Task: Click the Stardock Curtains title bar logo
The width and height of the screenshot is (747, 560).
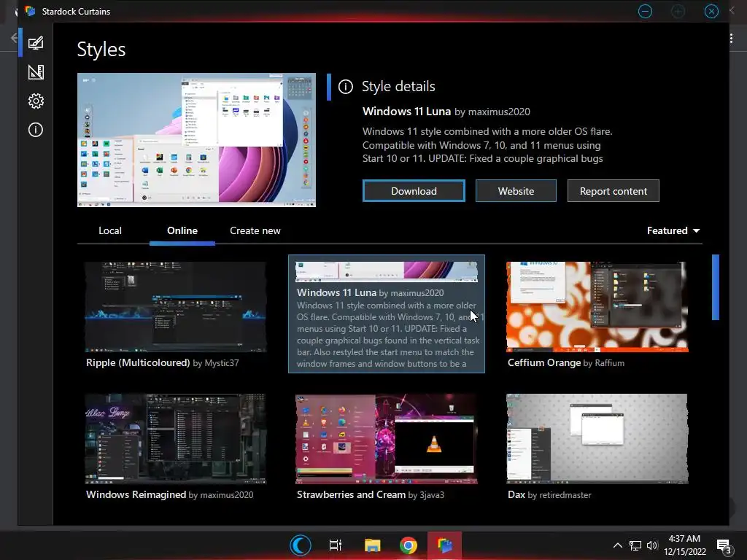Action: point(30,11)
